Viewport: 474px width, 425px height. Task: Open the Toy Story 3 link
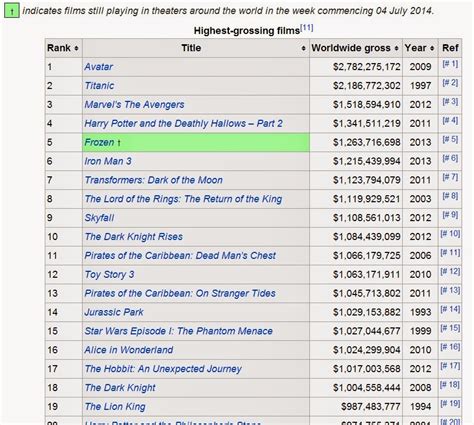[x=109, y=275]
